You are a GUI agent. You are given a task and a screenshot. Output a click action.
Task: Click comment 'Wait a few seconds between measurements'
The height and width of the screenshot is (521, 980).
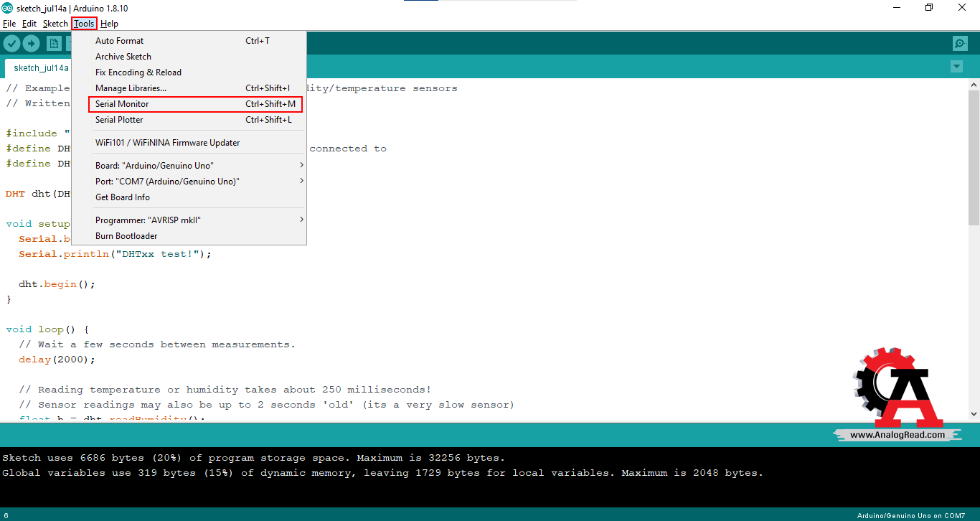pos(157,344)
